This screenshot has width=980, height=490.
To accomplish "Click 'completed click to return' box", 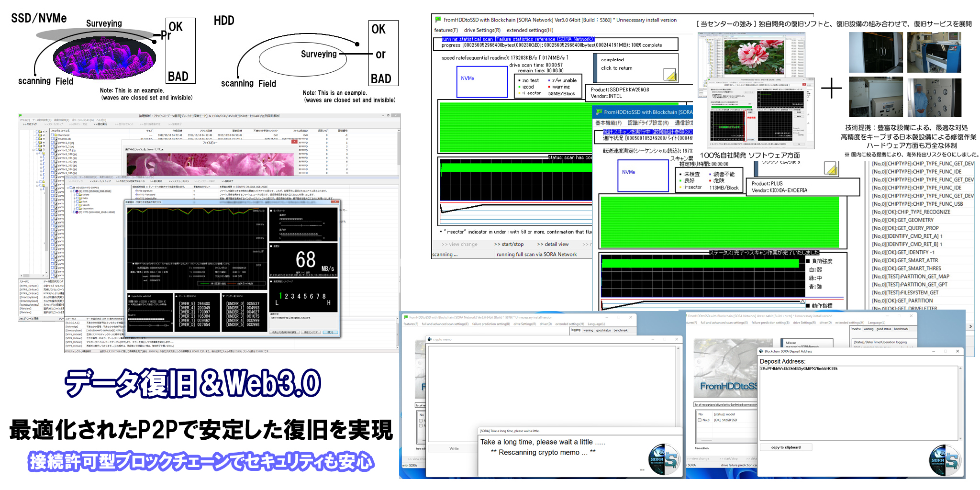I will click(x=635, y=67).
